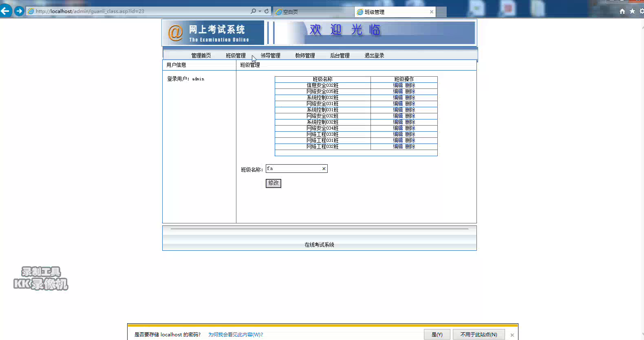Open the 管理首页 navigation item
The height and width of the screenshot is (340, 644).
coord(201,55)
